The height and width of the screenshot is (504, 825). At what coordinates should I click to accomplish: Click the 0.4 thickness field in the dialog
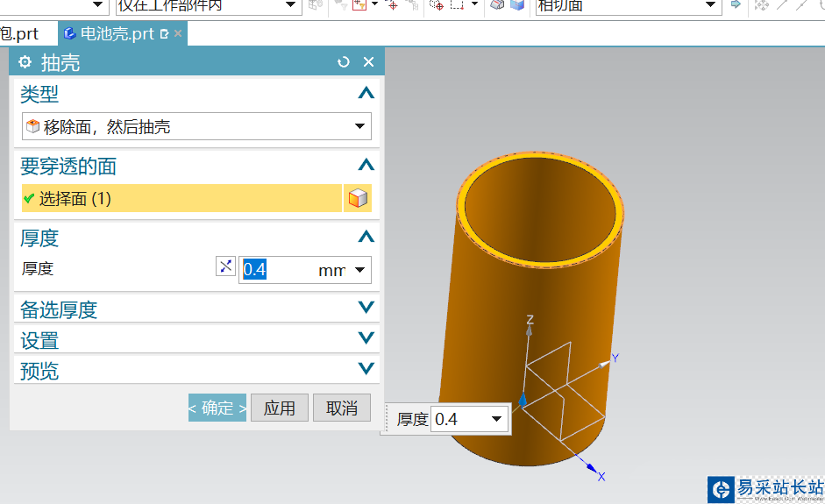[x=277, y=270]
